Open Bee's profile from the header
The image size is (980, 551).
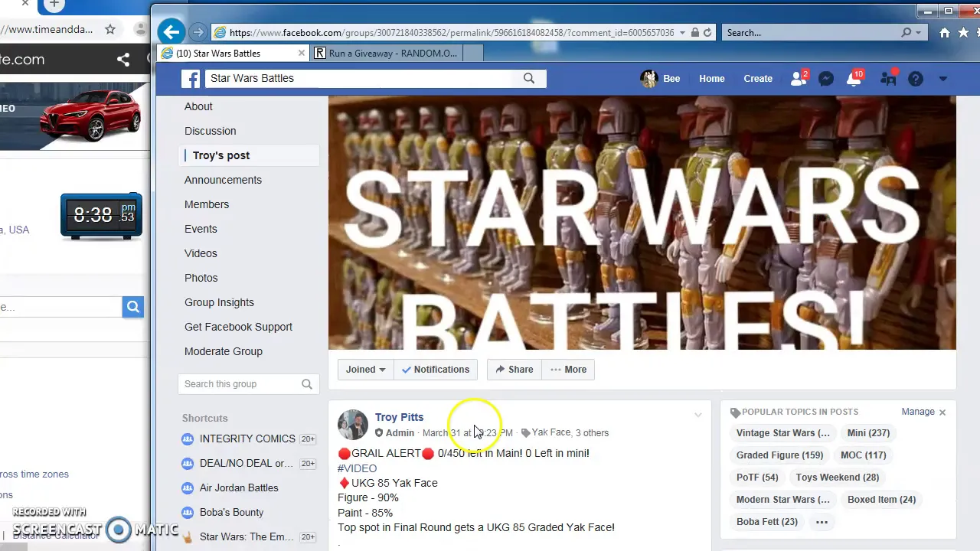pyautogui.click(x=661, y=78)
